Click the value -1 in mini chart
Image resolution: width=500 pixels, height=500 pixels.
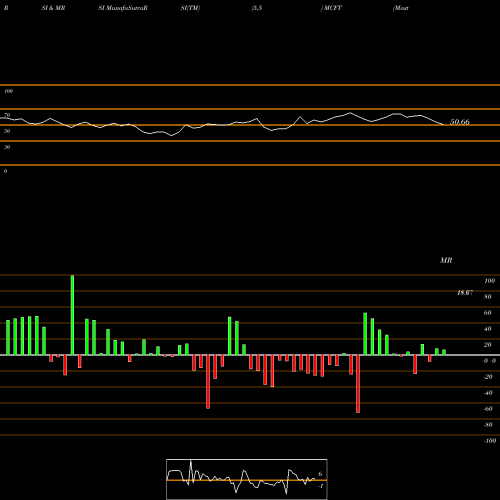[x=321, y=486]
